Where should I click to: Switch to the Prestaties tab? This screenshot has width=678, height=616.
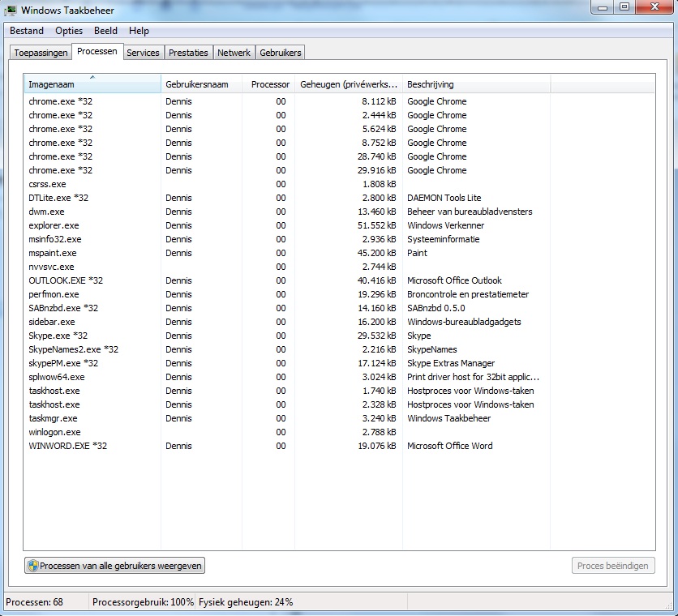[x=188, y=52]
